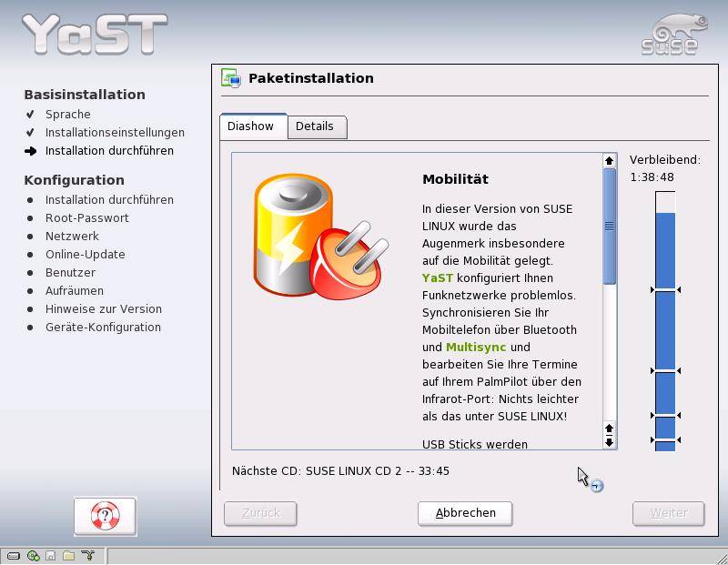Viewport: 728px width, 565px height.
Task: Click the slideshow scrollbar thumb
Action: (609, 227)
